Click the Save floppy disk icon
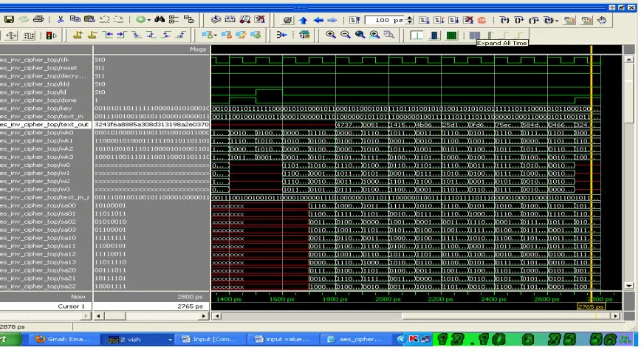 9,19
